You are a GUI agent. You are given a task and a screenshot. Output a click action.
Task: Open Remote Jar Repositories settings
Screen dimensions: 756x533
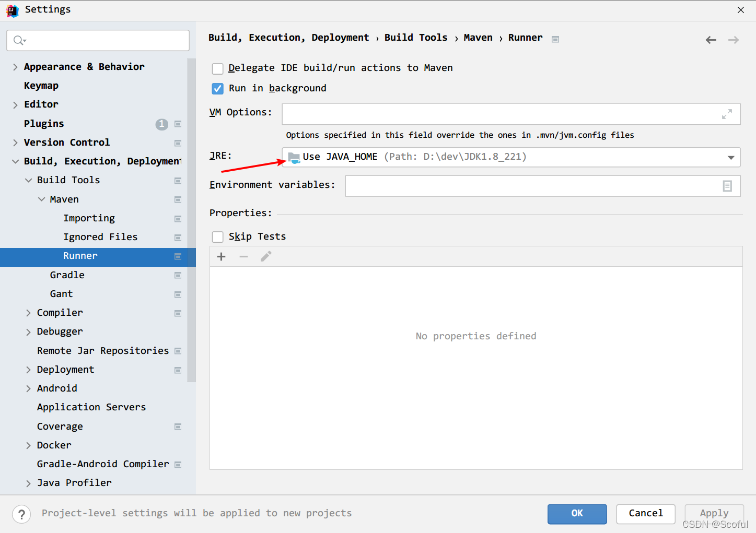(x=103, y=351)
